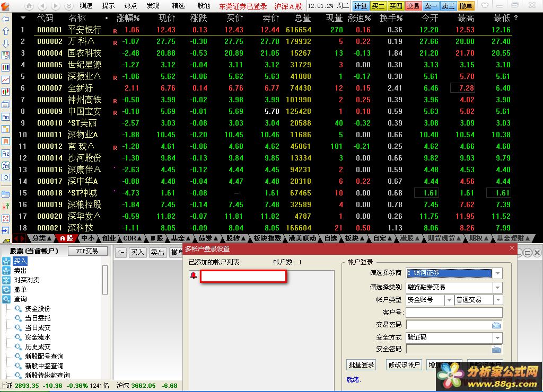This screenshot has height=392, width=543.
Task: Open the 请选择券商 broker dropdown
Action: pyautogui.click(x=497, y=273)
